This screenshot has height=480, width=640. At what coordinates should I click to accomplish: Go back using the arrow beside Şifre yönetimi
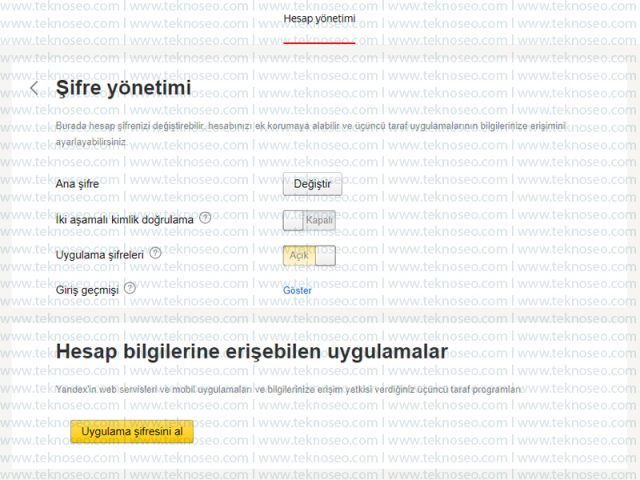tap(34, 88)
